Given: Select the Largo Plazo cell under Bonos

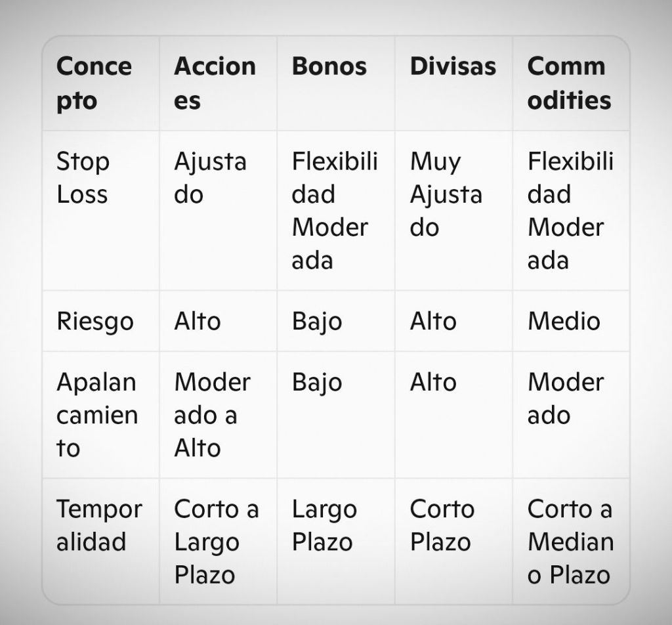Looking at the screenshot, I should (324, 525).
